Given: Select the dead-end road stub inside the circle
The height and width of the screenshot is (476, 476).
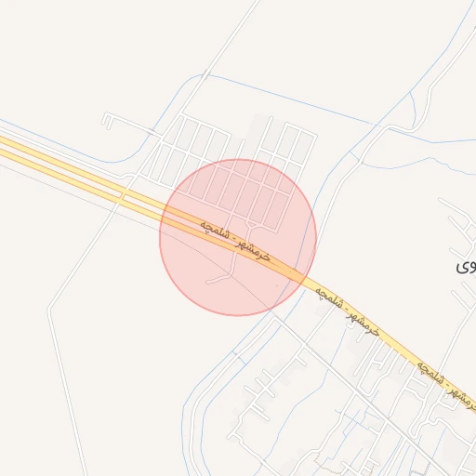Looking at the screenshot, I should pyautogui.click(x=218, y=279).
